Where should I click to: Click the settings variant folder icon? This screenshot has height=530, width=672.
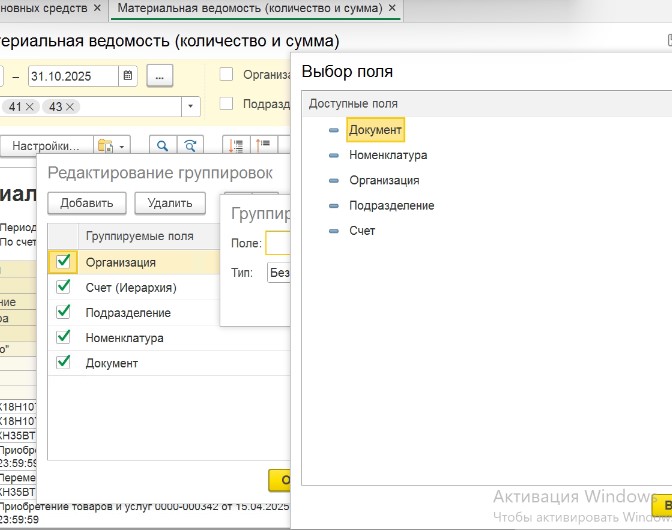click(x=105, y=146)
